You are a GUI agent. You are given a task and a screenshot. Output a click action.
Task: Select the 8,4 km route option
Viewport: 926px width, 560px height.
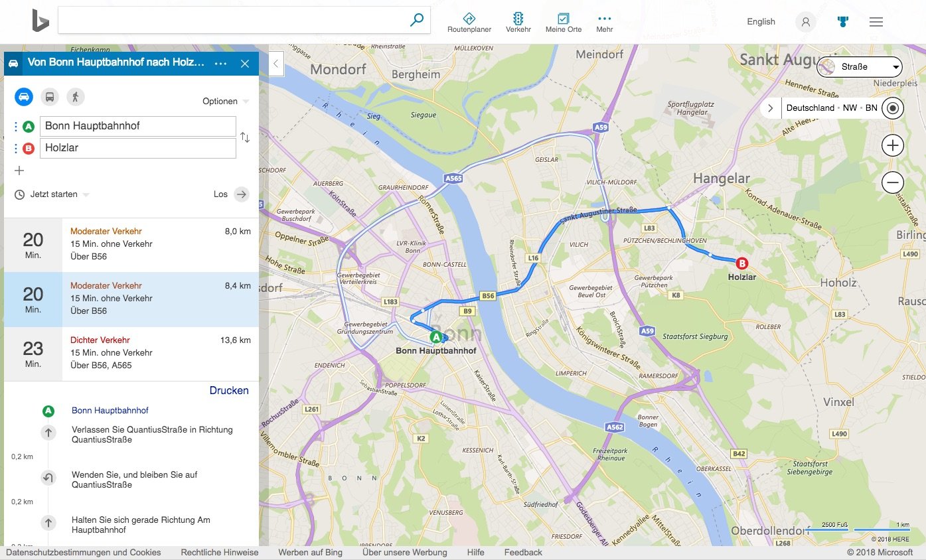coord(131,299)
